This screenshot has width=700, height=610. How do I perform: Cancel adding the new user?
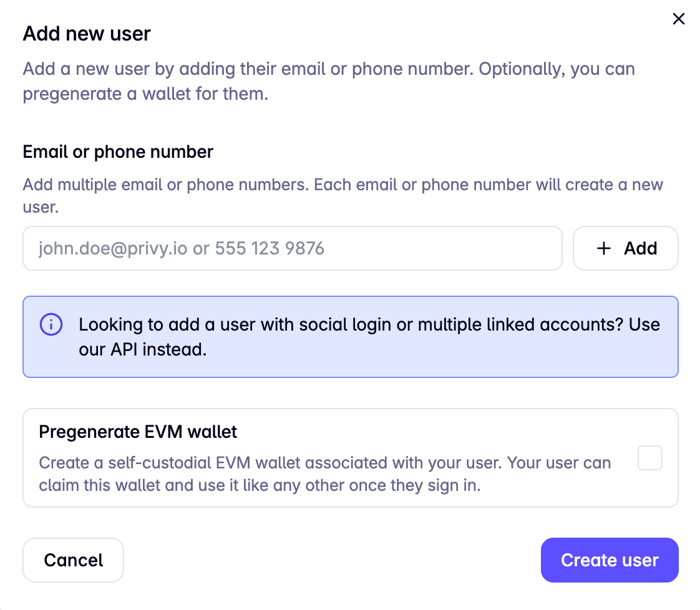click(74, 560)
